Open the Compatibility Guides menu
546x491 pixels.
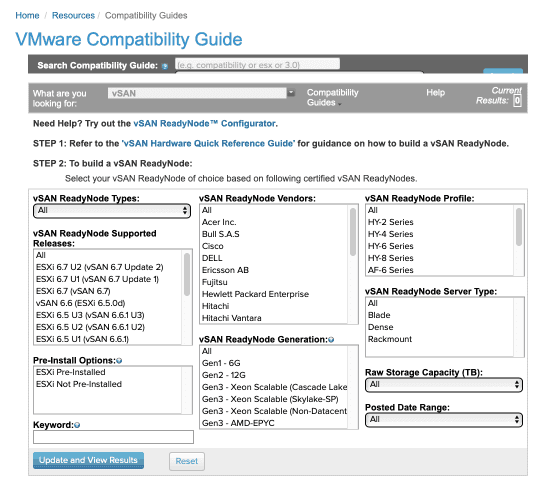(332, 98)
